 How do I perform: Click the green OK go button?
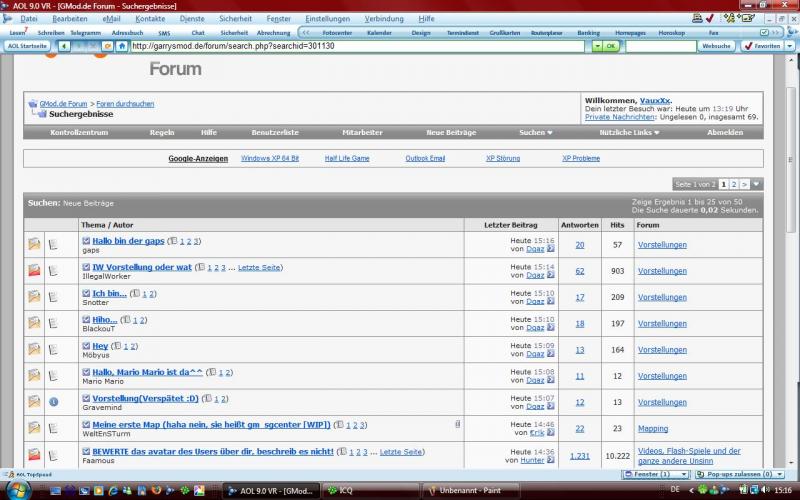pyautogui.click(x=605, y=46)
